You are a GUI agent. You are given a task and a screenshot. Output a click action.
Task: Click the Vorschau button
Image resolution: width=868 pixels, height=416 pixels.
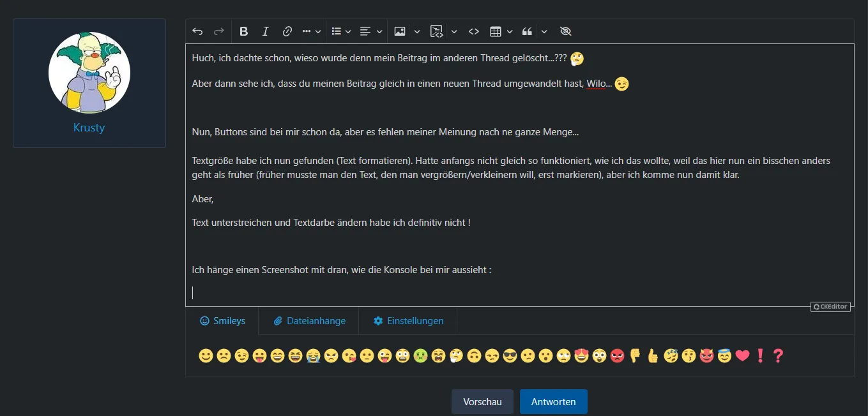(482, 402)
